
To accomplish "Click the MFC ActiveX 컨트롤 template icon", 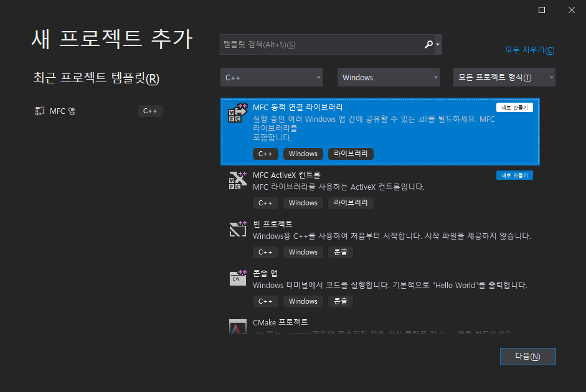I will tap(238, 180).
